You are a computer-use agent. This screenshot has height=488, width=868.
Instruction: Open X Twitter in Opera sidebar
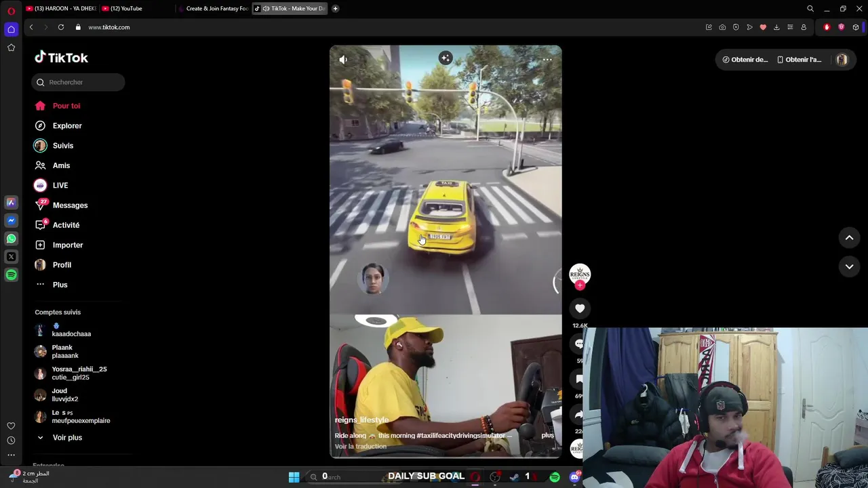[11, 257]
